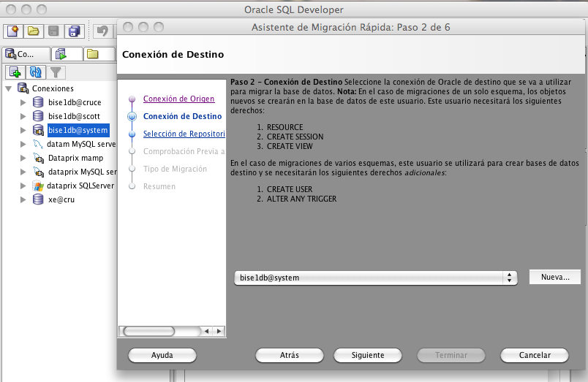
Task: Select the dataprix MySQL ser tree label
Action: [x=82, y=172]
